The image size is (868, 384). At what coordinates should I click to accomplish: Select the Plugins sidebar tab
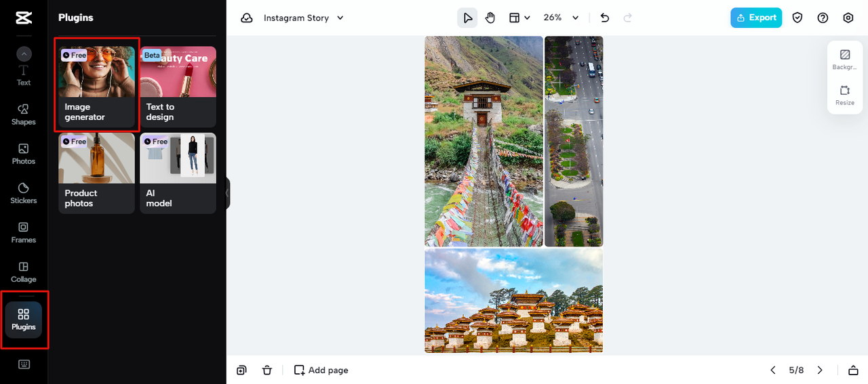click(24, 320)
